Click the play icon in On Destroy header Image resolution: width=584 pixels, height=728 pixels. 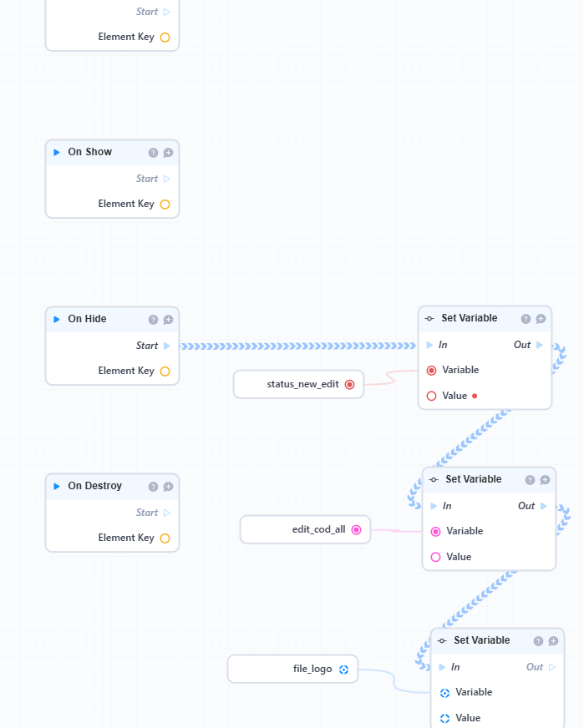point(57,486)
